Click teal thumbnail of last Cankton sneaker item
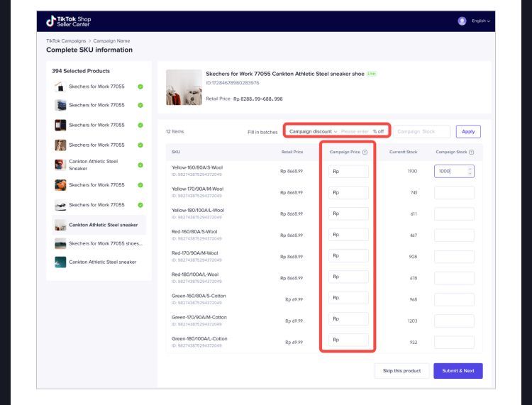The height and width of the screenshot is (405, 532). pyautogui.click(x=60, y=262)
